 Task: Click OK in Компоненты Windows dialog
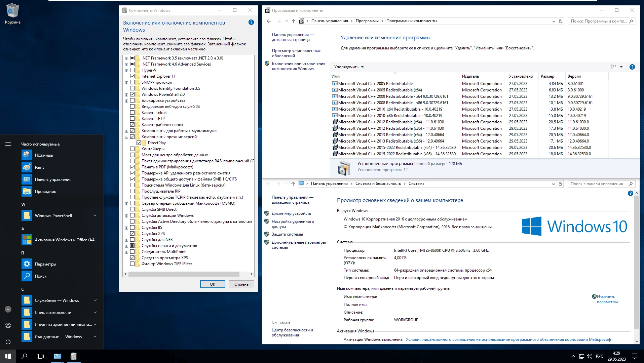(213, 284)
